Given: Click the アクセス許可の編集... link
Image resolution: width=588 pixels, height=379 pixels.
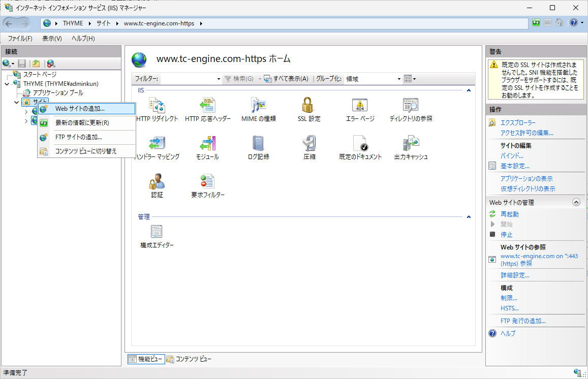Looking at the screenshot, I should (527, 133).
